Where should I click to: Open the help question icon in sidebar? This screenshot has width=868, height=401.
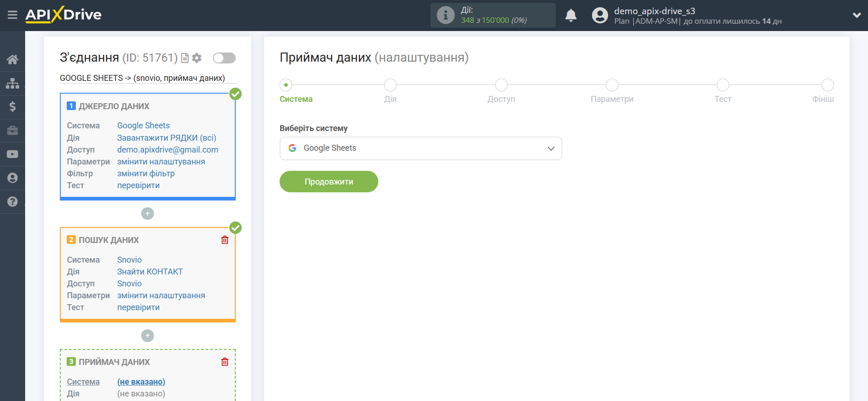[x=12, y=201]
